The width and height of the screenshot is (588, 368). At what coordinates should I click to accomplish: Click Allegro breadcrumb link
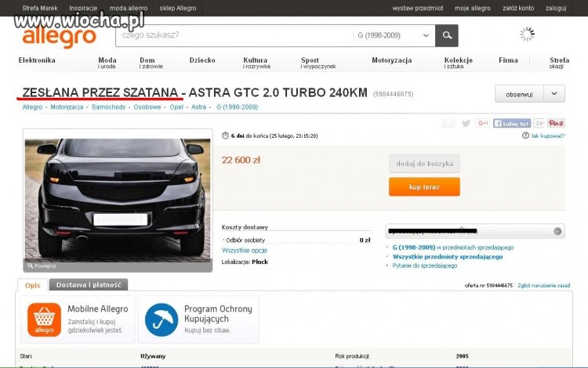pos(33,107)
